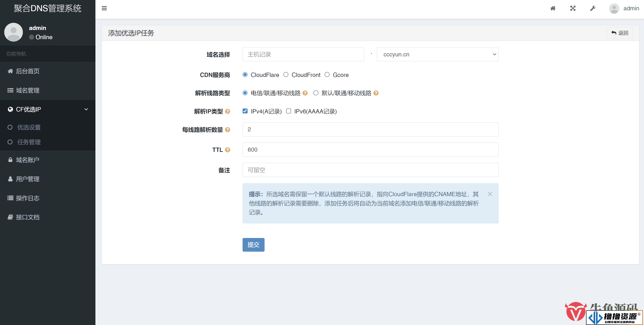Open 接口文档 in the sidebar
Image resolution: width=644 pixels, height=325 pixels.
click(x=47, y=217)
